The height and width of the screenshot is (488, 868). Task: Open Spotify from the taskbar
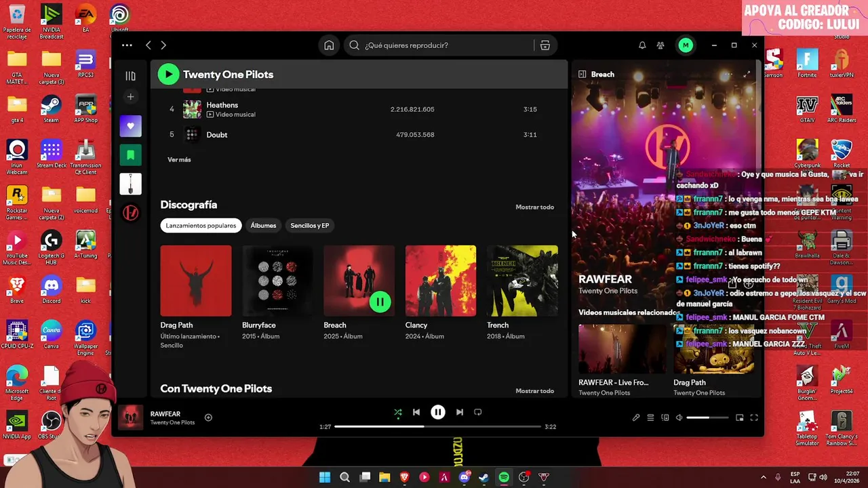(x=504, y=477)
